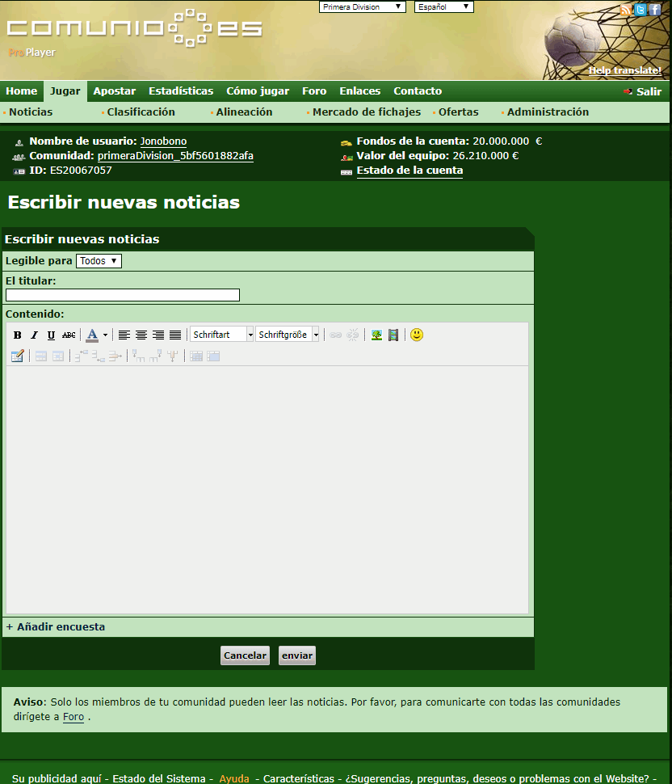Click the El titular input field
Image resolution: width=672 pixels, height=784 pixels.
[x=123, y=295]
